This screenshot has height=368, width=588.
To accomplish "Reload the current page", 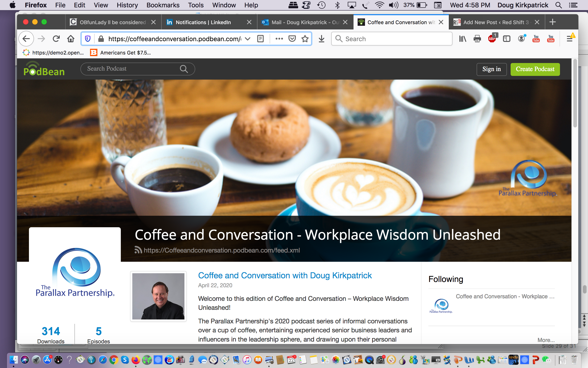I will 56,39.
